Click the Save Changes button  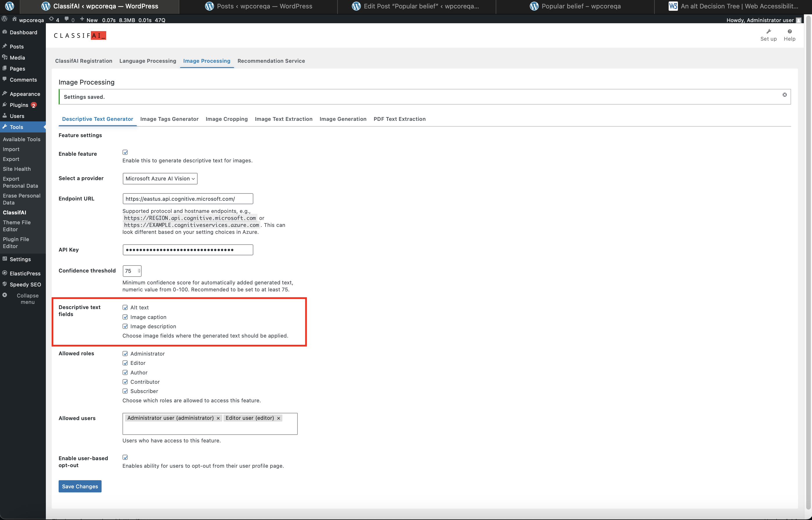tap(80, 486)
